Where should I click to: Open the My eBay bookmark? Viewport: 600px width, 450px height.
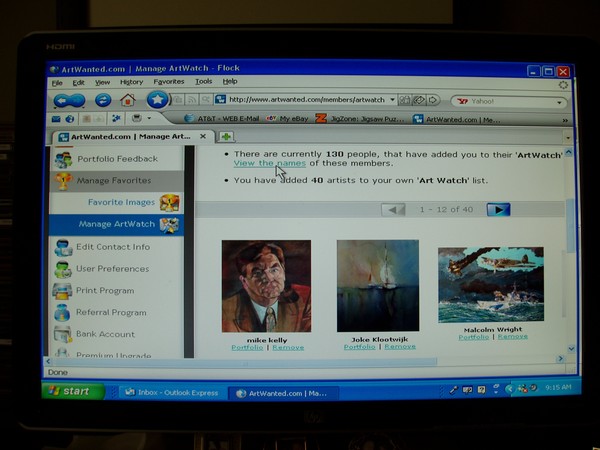[287, 119]
